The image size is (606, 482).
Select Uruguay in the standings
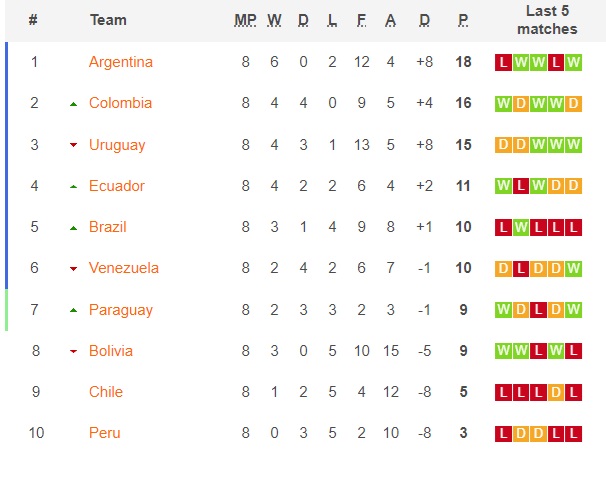pos(117,145)
